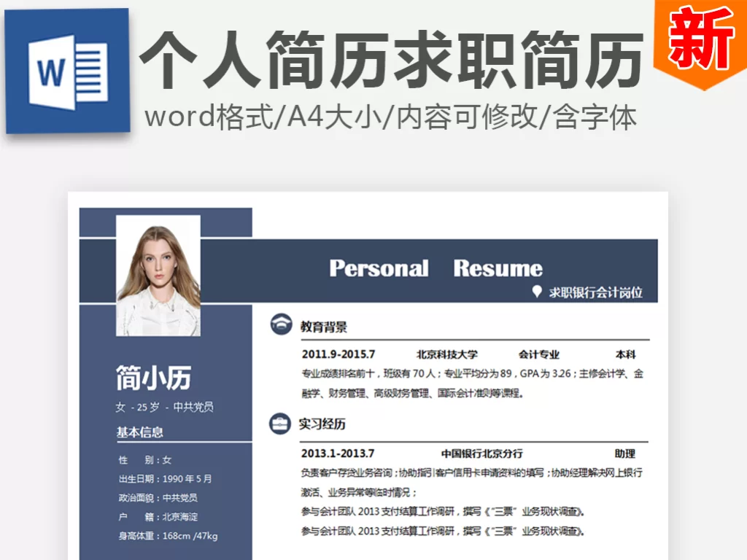Select the 基本信息 sidebar heading
This screenshot has height=560, width=747.
(x=140, y=432)
